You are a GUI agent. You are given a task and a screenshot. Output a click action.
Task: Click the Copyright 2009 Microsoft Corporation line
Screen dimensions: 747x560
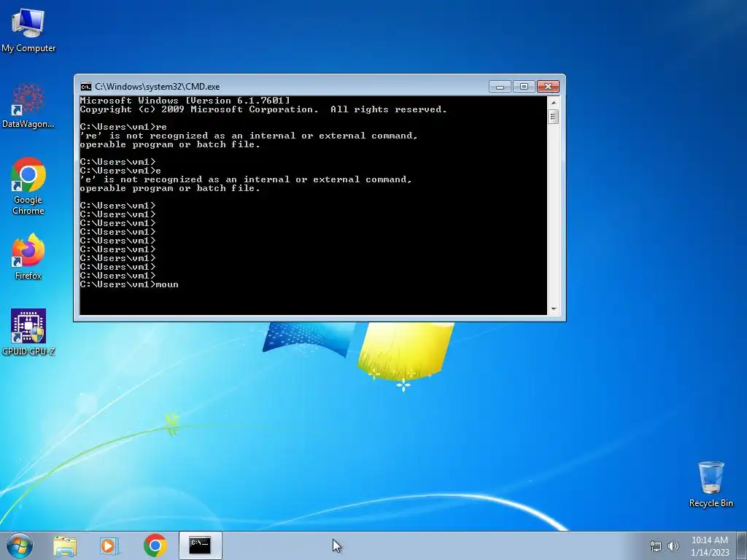click(263, 109)
